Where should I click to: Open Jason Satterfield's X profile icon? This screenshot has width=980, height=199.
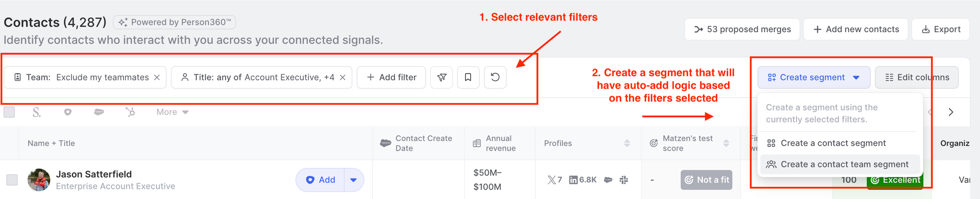tap(552, 180)
